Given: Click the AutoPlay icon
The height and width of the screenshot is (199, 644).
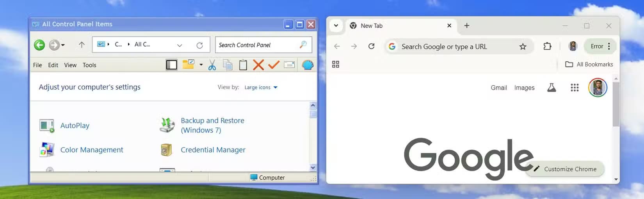Looking at the screenshot, I should click(47, 126).
